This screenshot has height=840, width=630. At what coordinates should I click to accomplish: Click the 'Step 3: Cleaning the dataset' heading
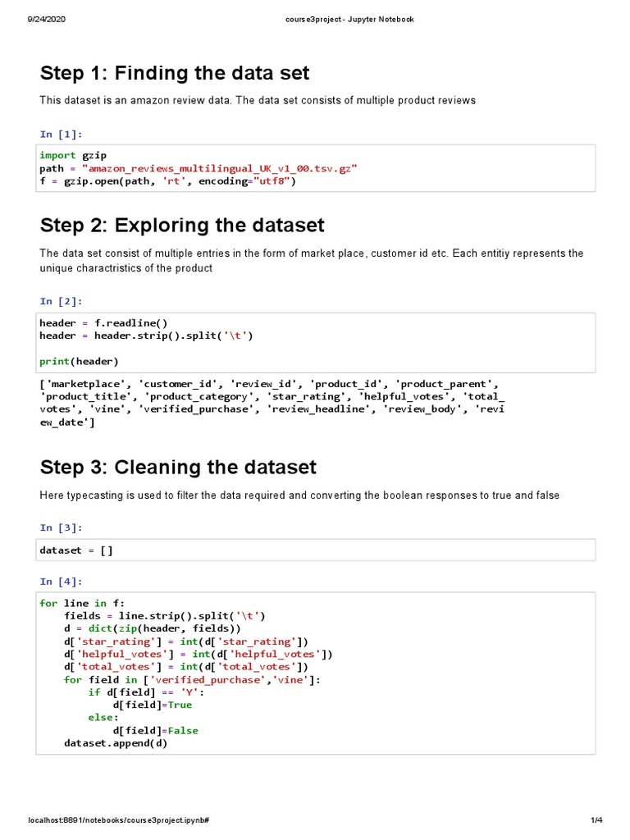click(178, 468)
